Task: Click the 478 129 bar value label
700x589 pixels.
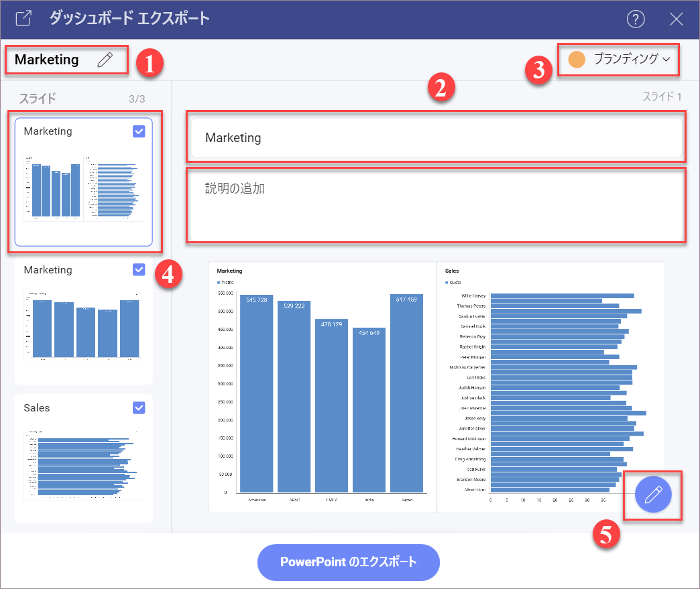Action: [x=331, y=324]
